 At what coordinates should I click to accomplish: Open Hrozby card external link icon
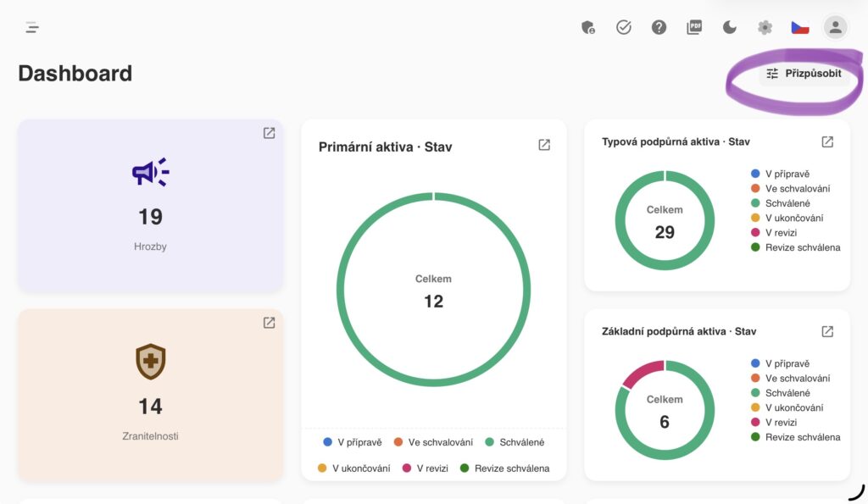(x=269, y=133)
